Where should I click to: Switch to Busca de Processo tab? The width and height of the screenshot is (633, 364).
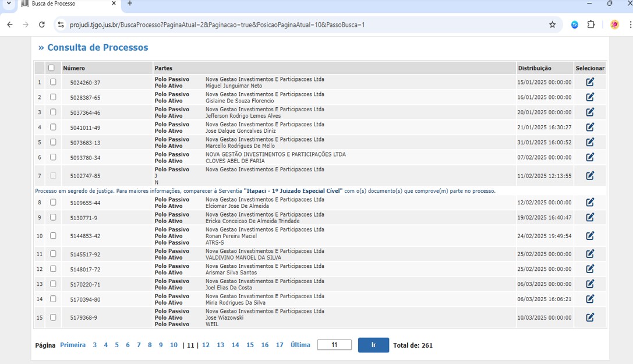64,3
